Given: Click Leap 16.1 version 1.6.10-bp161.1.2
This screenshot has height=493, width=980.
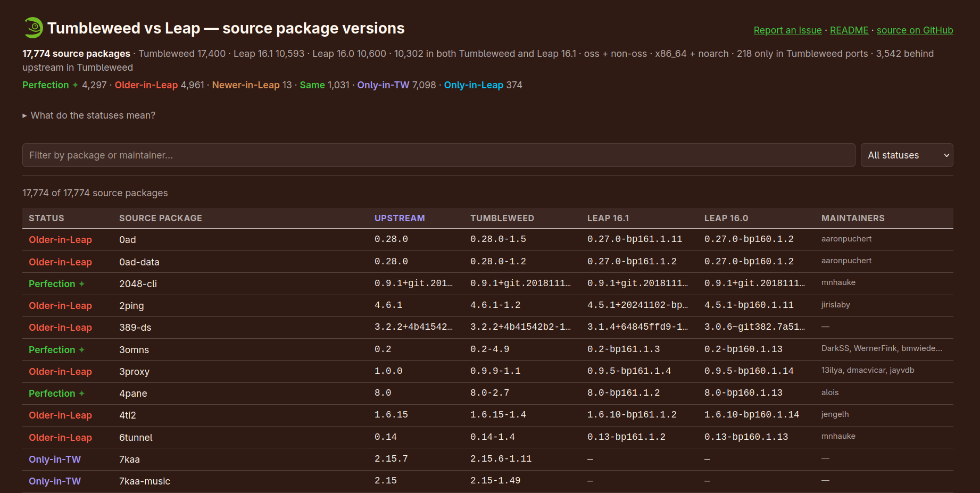Looking at the screenshot, I should [632, 415].
